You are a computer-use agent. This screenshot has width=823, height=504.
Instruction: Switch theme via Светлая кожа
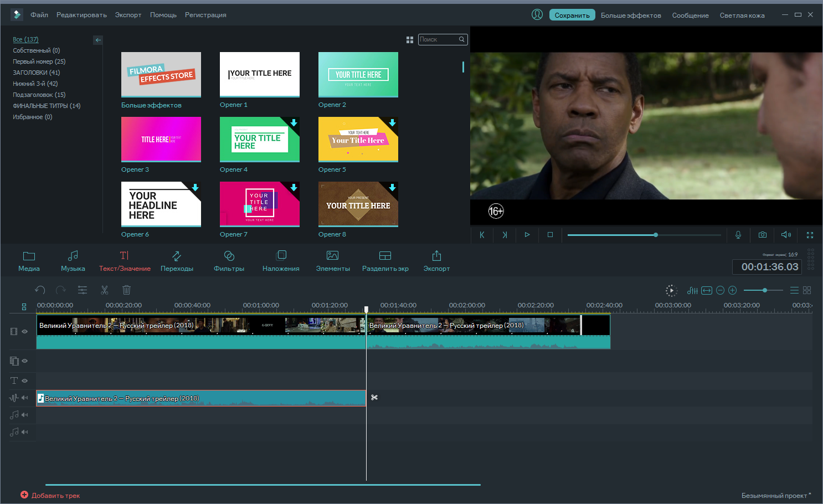(742, 16)
